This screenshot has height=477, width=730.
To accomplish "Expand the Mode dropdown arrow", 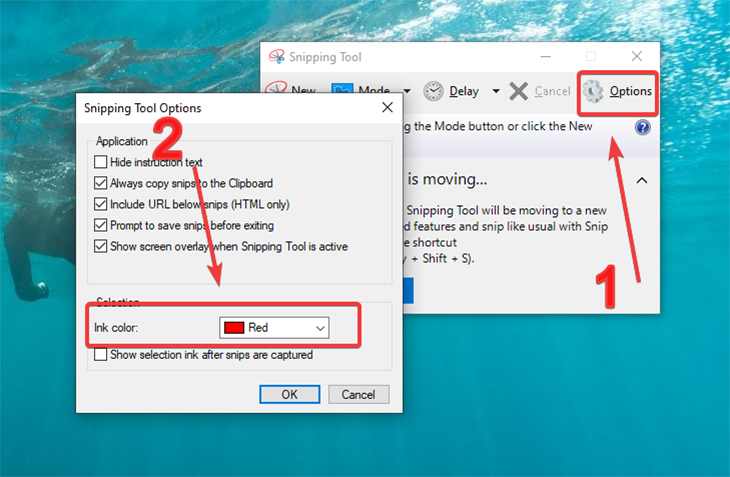I will (x=406, y=91).
